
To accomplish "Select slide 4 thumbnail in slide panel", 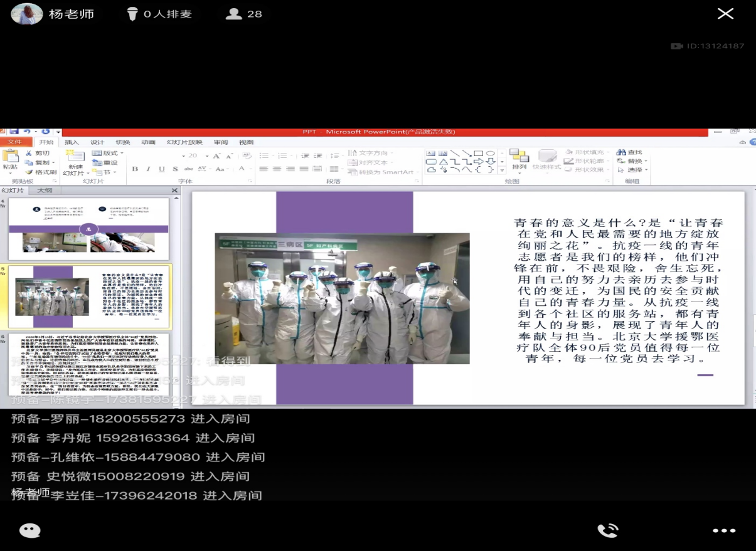I will (88, 229).
